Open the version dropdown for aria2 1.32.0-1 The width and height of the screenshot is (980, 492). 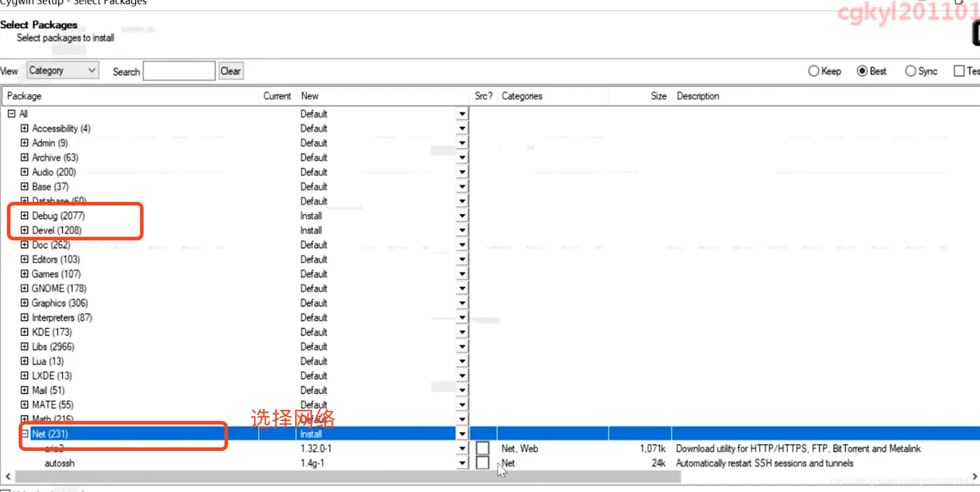tap(462, 449)
